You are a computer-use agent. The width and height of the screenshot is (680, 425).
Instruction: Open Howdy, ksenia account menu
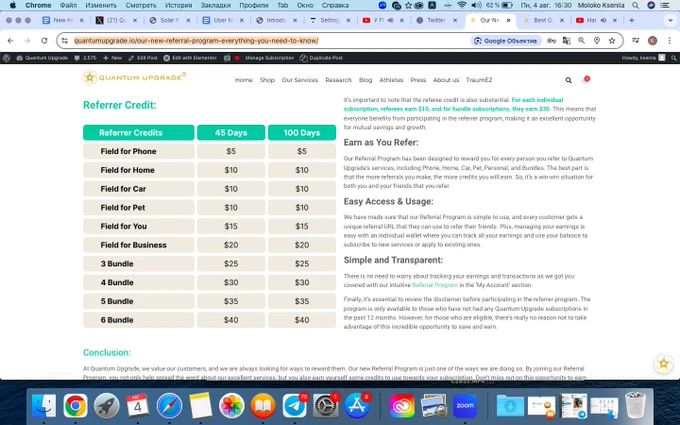click(643, 58)
